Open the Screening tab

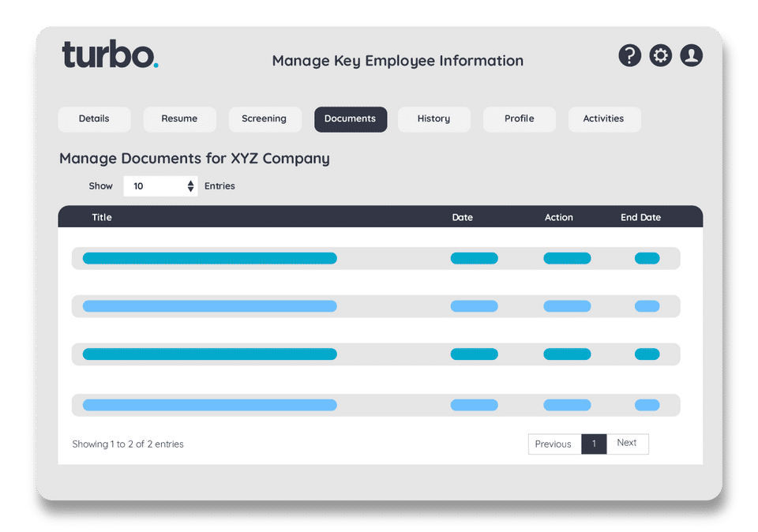(x=265, y=119)
